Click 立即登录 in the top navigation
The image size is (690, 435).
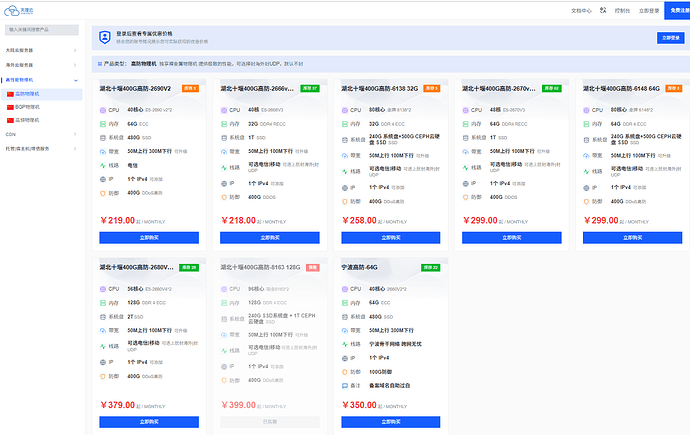click(649, 11)
